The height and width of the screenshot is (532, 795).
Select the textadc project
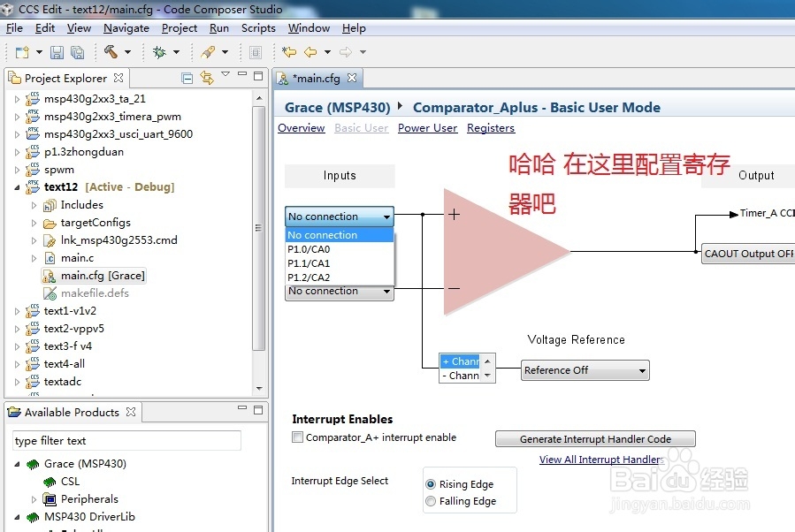pos(63,382)
